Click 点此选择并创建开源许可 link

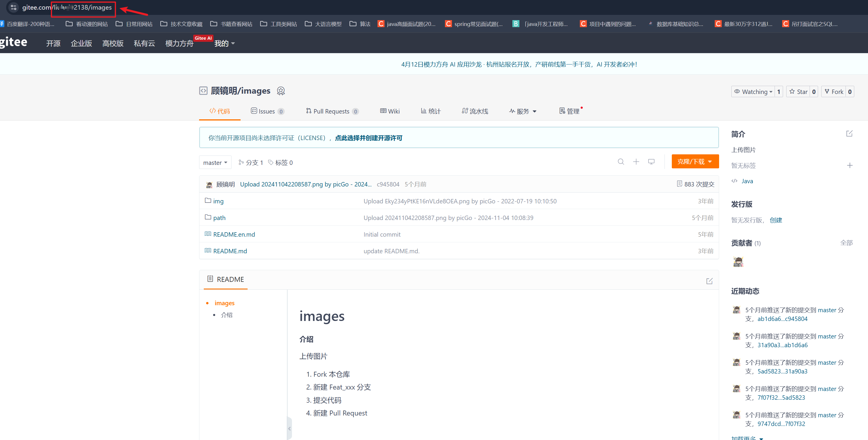(368, 138)
